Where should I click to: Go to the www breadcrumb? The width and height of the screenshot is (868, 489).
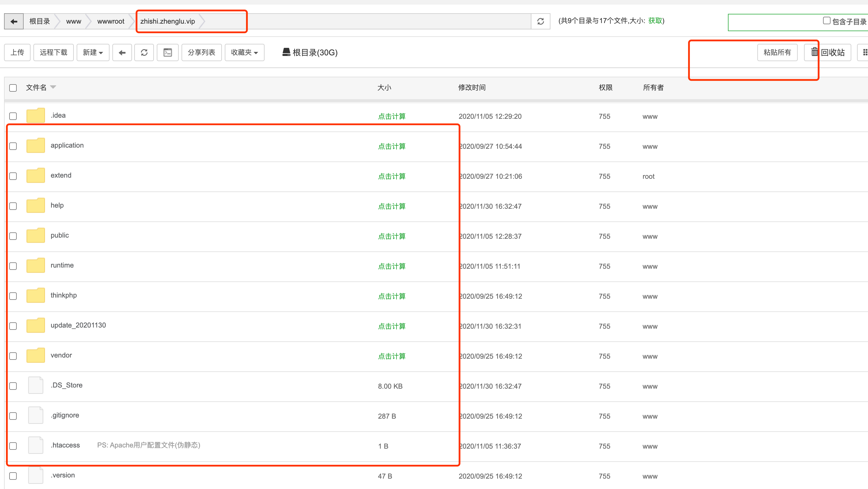73,21
